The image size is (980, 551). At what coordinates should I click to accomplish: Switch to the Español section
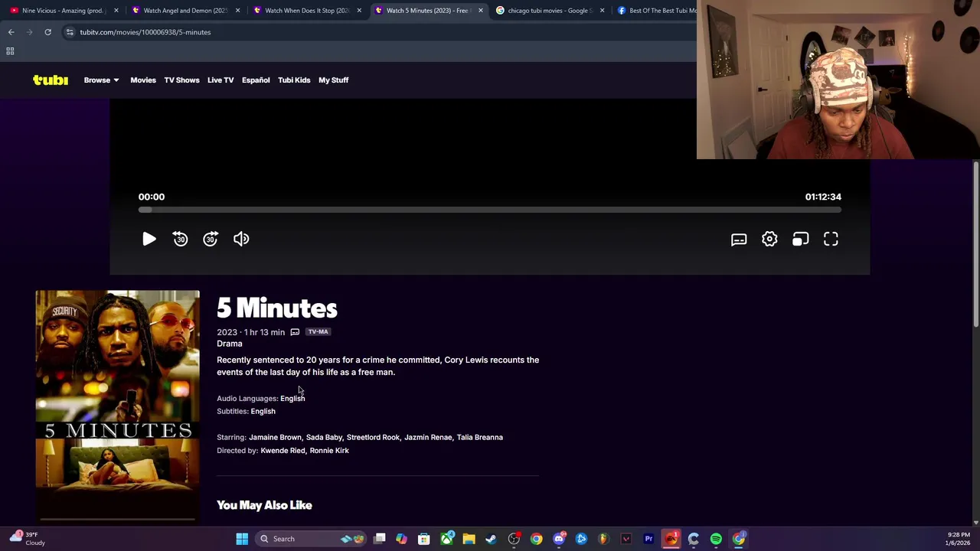coord(256,80)
